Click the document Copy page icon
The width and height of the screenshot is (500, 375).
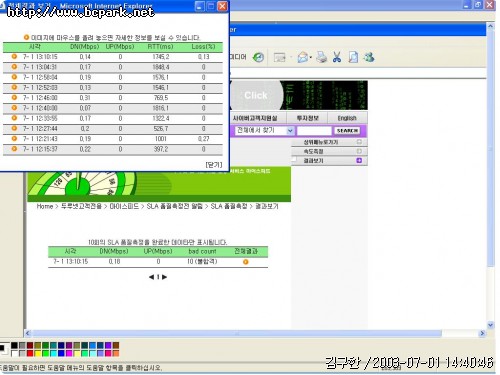coord(353,57)
